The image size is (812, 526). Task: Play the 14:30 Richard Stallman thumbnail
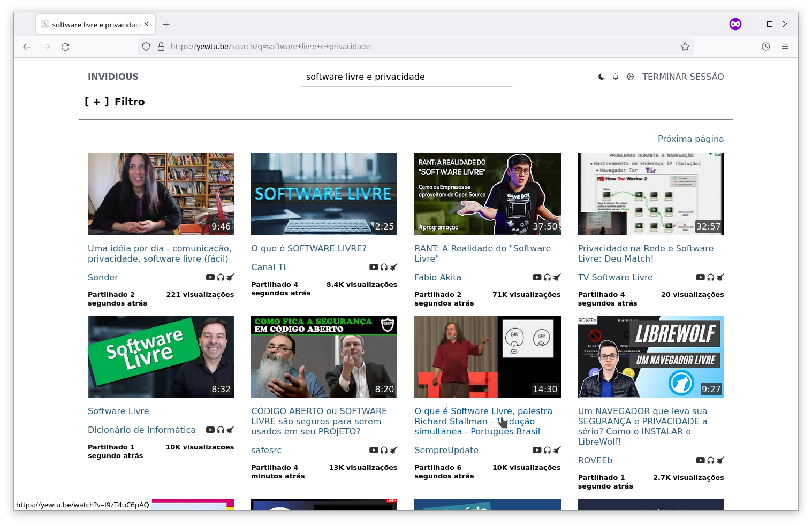488,356
